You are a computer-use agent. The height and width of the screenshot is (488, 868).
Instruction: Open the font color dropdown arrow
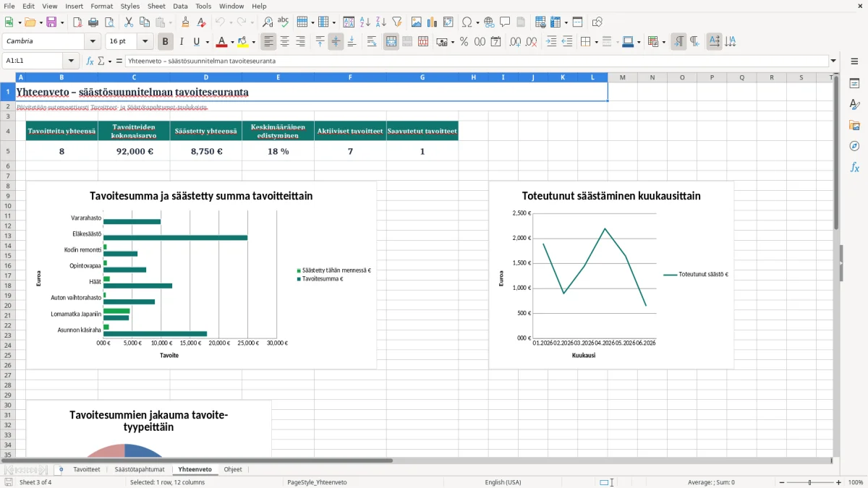point(232,42)
